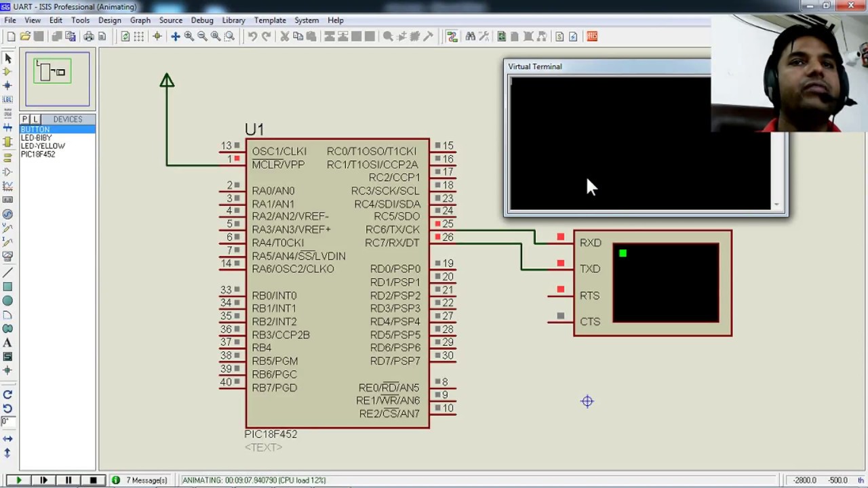The image size is (868, 488).
Task: Toggle false origin crosshair icon
Action: [x=157, y=36]
